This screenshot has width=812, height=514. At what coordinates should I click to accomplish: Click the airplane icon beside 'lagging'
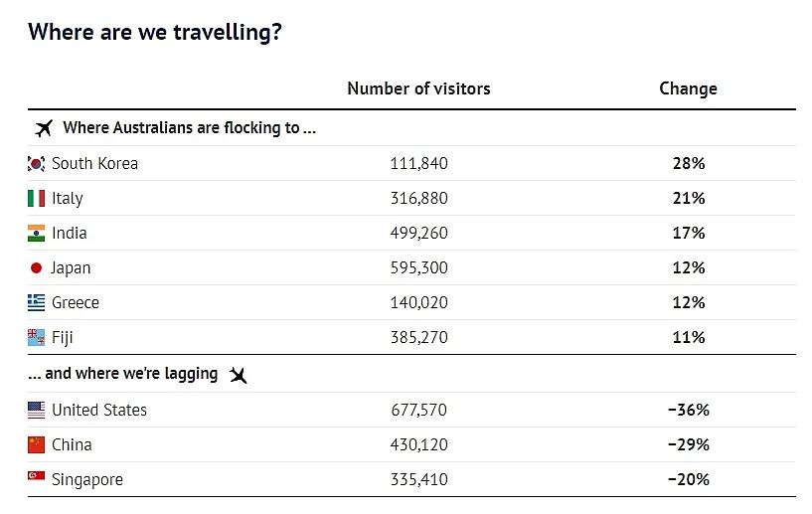pos(239,375)
